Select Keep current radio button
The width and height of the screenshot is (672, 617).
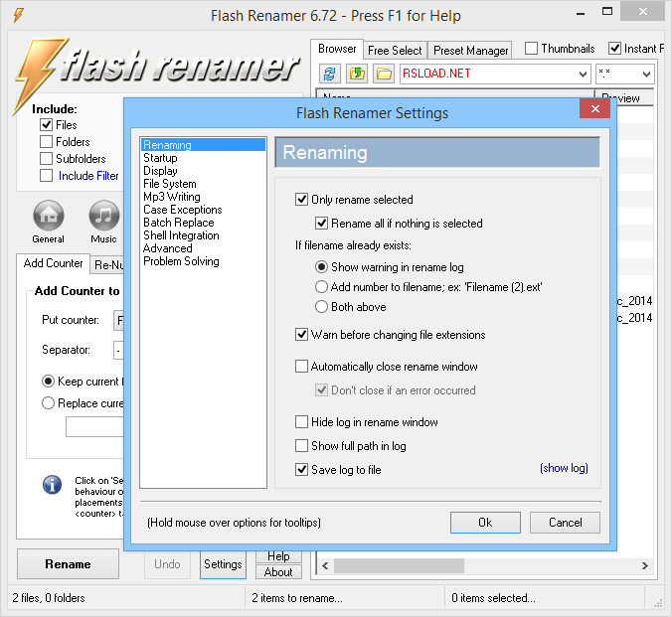48,381
